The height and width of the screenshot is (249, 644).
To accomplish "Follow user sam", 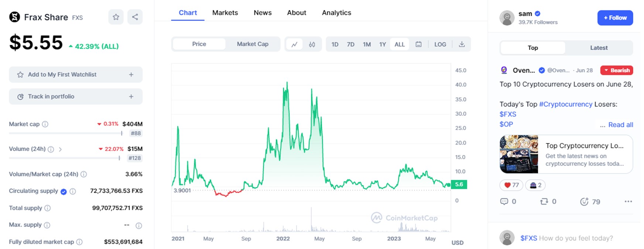I will [615, 18].
